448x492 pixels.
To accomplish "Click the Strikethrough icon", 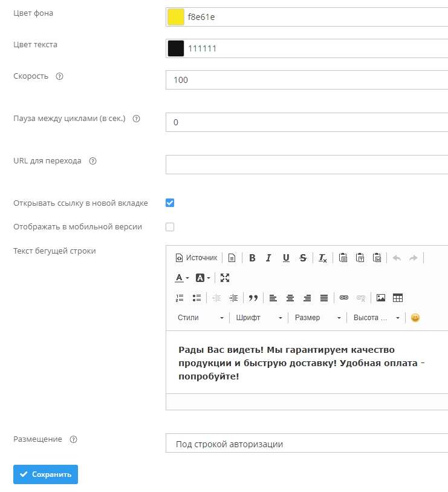I will click(303, 258).
